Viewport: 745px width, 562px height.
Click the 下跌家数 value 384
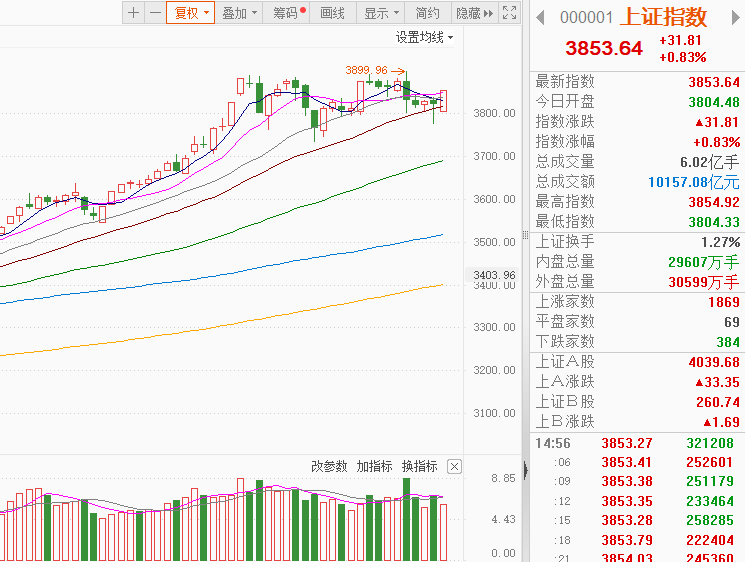[728, 342]
